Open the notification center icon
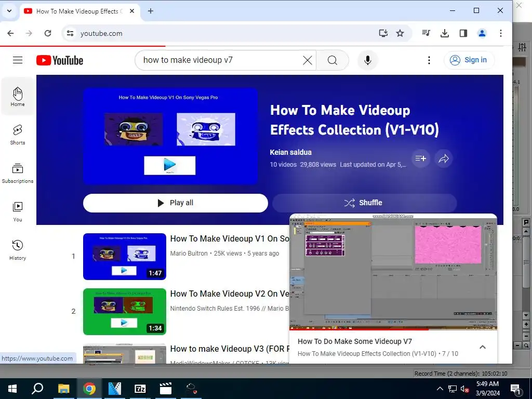Screen dimensions: 532x399 coord(515,389)
